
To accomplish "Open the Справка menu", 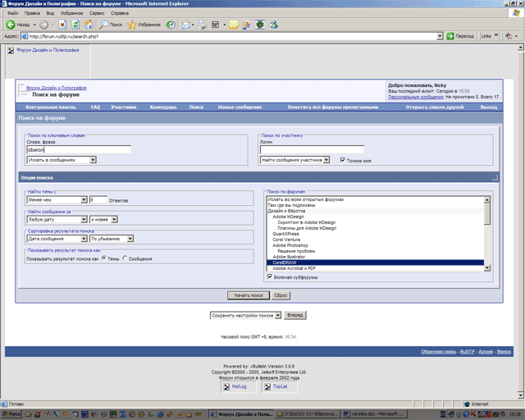I will coord(120,13).
